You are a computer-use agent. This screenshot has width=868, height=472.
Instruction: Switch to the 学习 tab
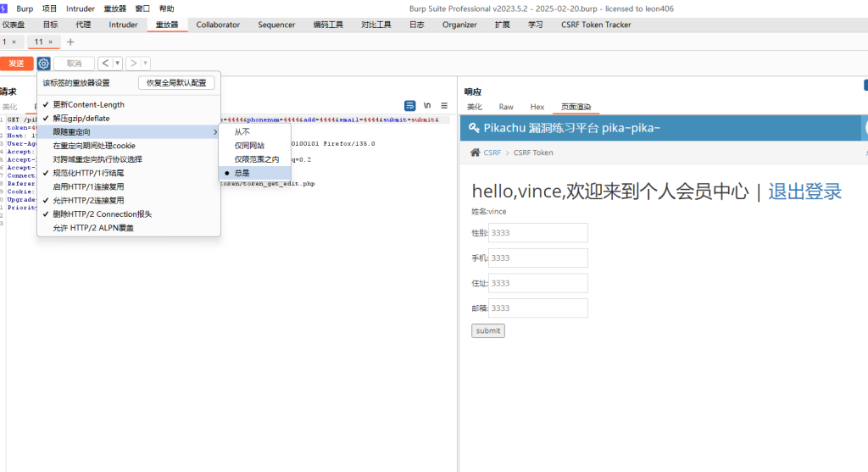point(536,25)
